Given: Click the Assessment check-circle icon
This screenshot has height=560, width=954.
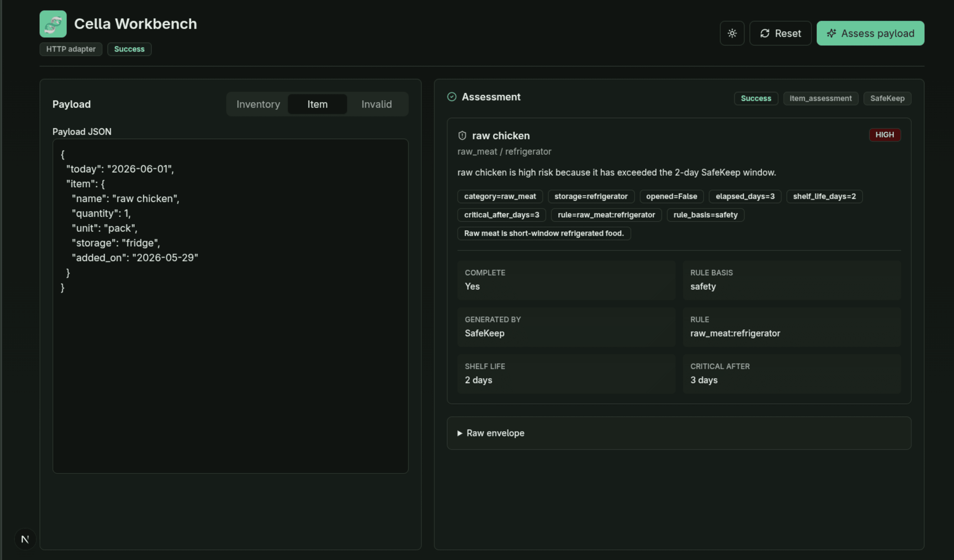Looking at the screenshot, I should 452,97.
